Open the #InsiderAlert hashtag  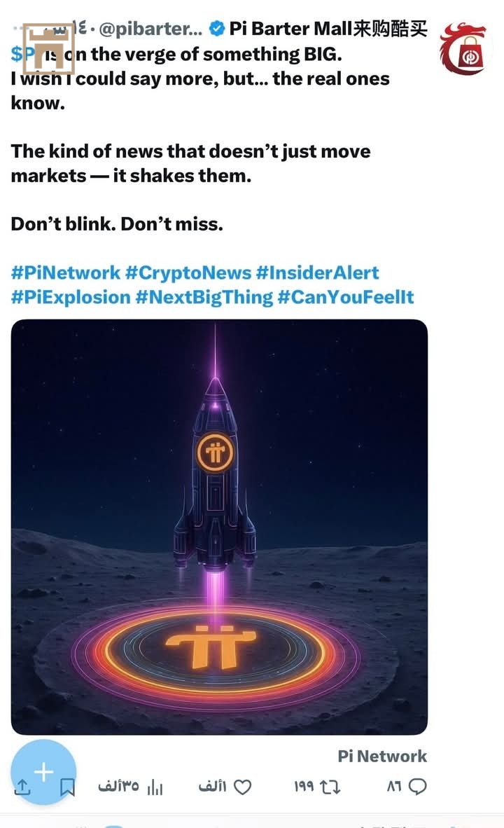tap(317, 272)
